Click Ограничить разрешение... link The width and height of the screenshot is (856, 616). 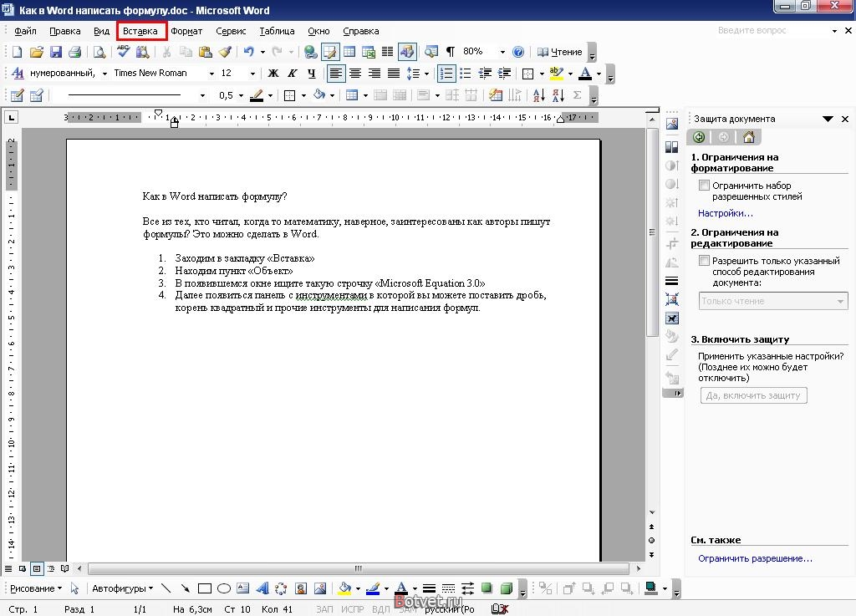tap(755, 558)
